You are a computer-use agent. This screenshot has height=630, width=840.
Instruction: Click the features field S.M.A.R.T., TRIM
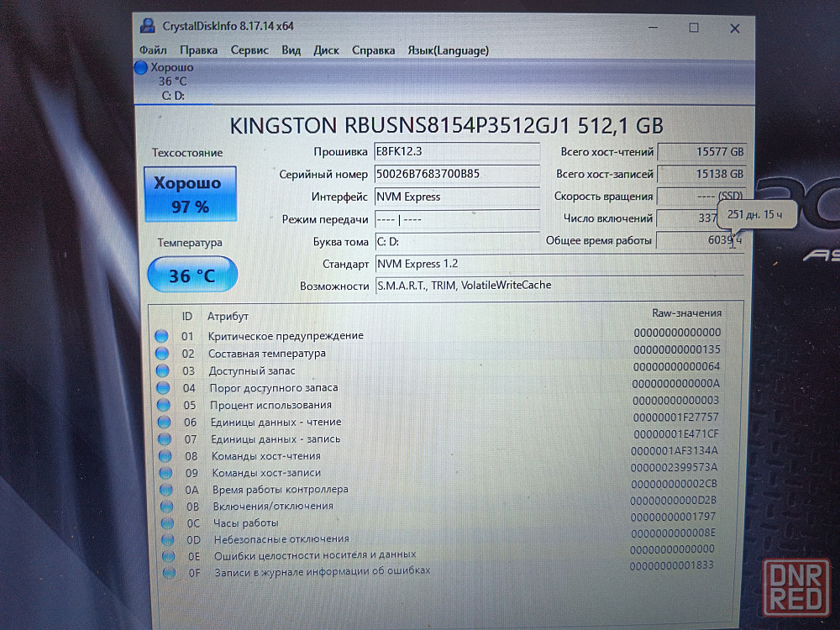pos(559,285)
